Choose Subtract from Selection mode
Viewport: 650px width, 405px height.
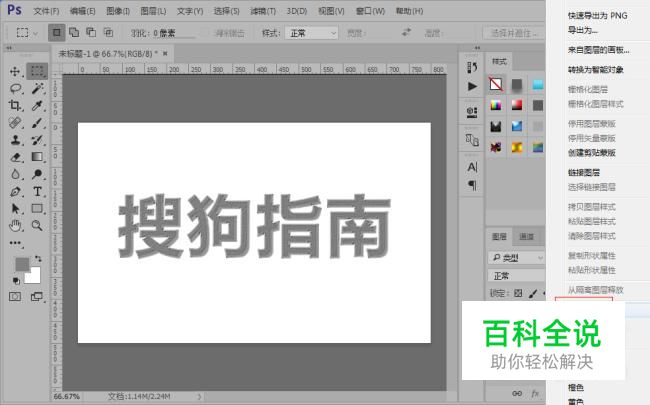[x=91, y=32]
